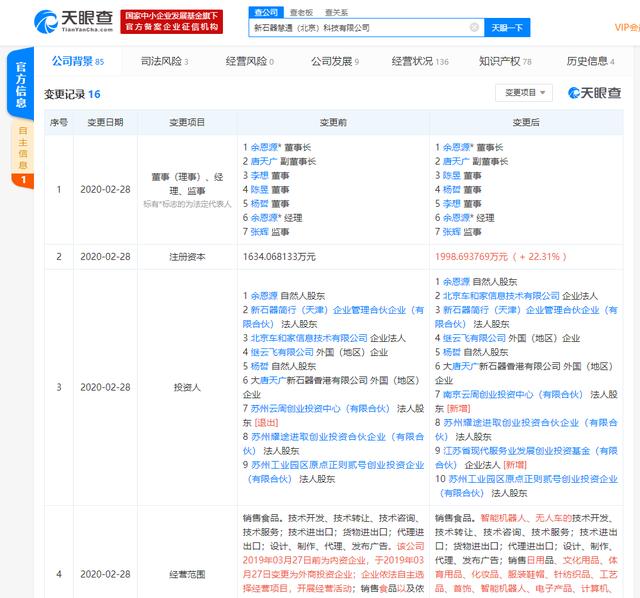Click the red 官方备案企业征信机构 banner
Viewport: 640px width, 598px height.
(171, 22)
